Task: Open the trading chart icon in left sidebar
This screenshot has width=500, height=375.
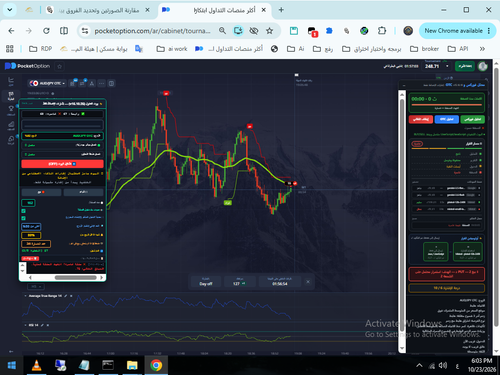Action: [x=11, y=81]
